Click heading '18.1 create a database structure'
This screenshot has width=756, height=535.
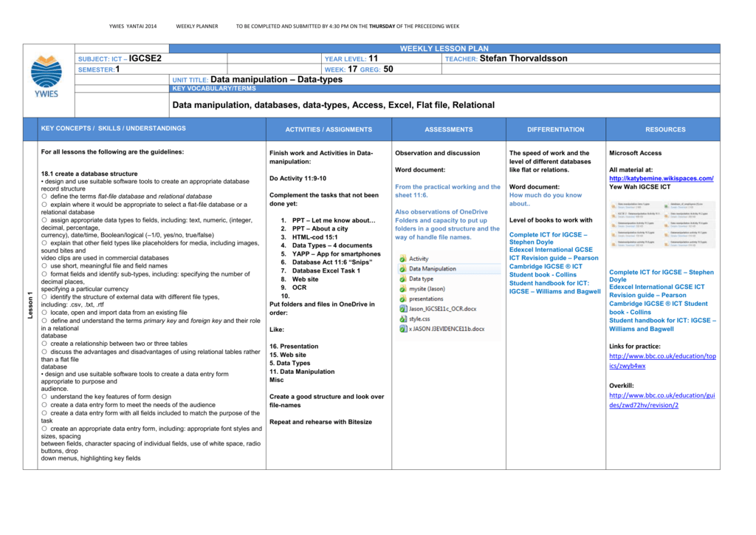pyautogui.click(x=89, y=174)
